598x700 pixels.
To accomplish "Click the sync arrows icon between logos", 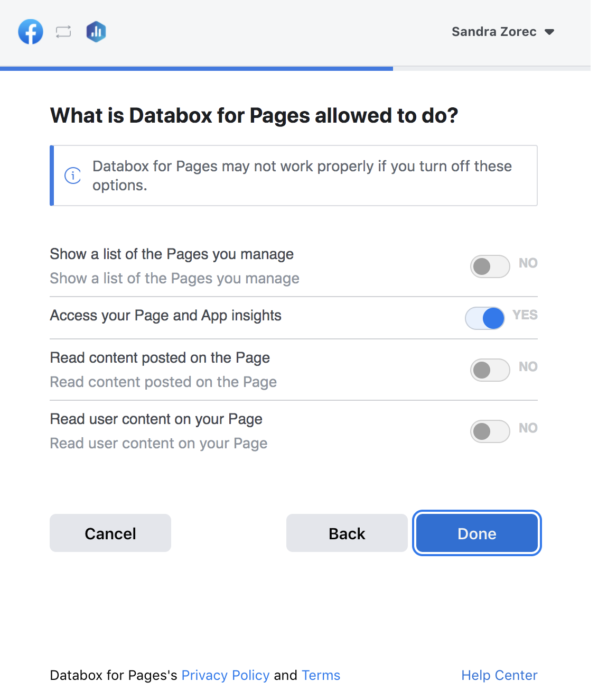I will coord(63,32).
